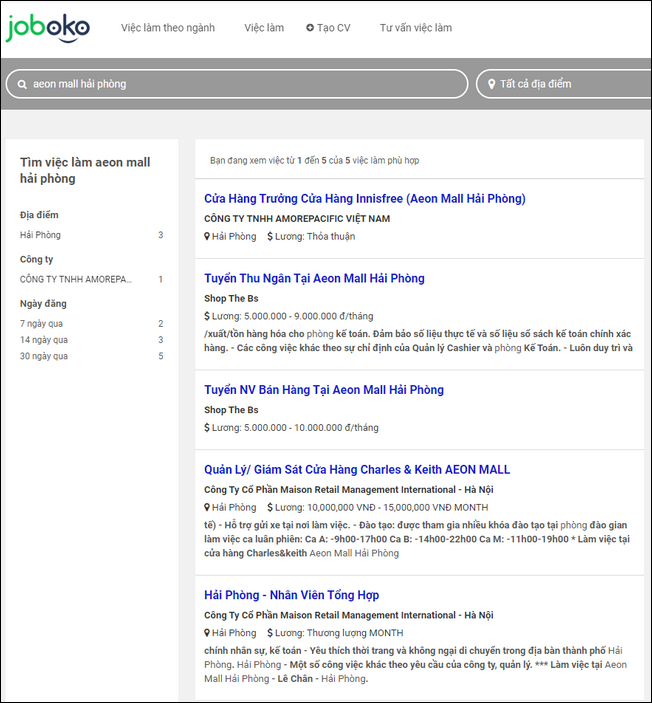Filter by Hải Phòng location
This screenshot has width=652, height=703.
pyautogui.click(x=41, y=235)
